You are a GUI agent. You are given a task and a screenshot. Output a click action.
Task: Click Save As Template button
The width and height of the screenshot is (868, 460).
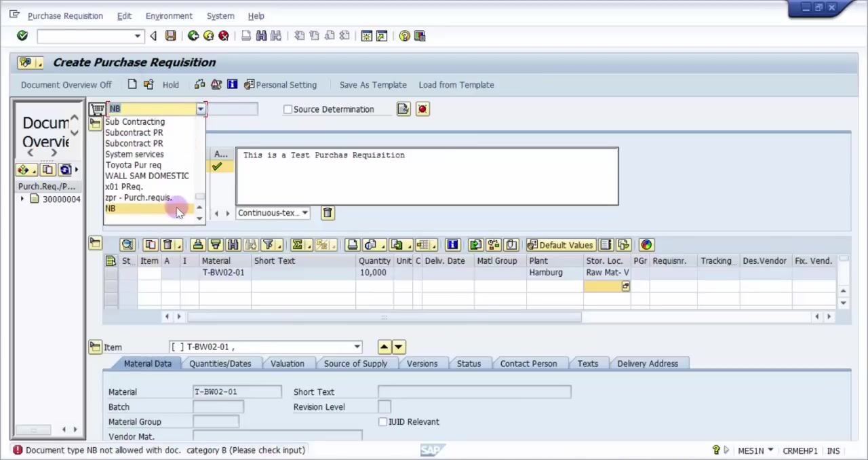(373, 85)
